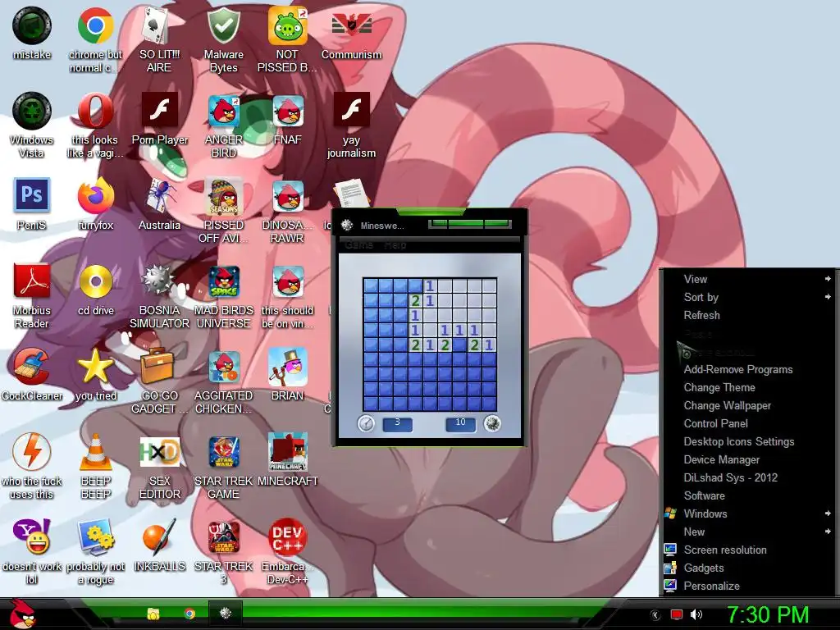The height and width of the screenshot is (630, 840).
Task: Click the Minesweeper mine counter icon
Action: 492,423
